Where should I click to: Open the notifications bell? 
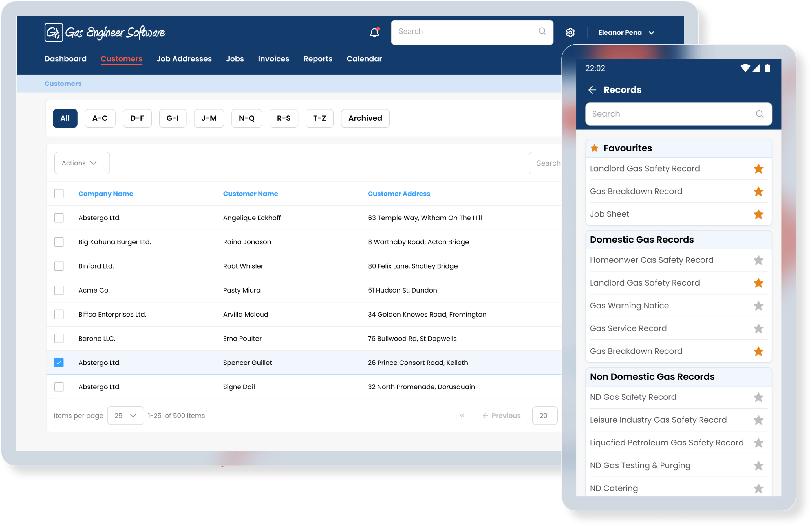(375, 32)
